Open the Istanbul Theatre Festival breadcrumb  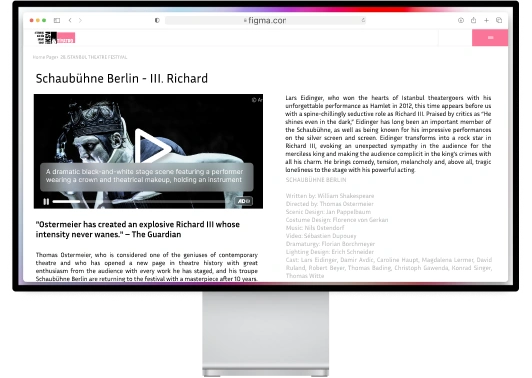point(94,57)
